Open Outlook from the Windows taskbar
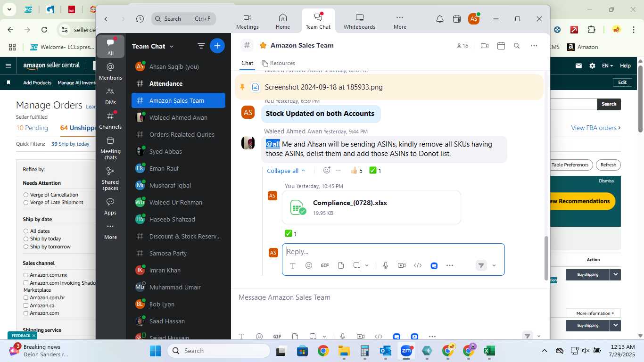The image size is (644, 362). click(385, 351)
